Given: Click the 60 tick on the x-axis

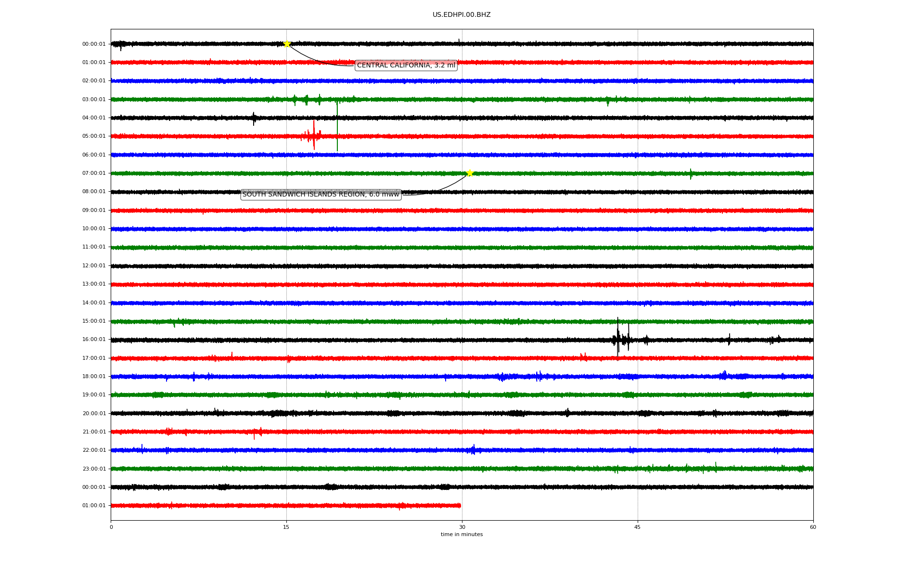Looking at the screenshot, I should point(812,527).
